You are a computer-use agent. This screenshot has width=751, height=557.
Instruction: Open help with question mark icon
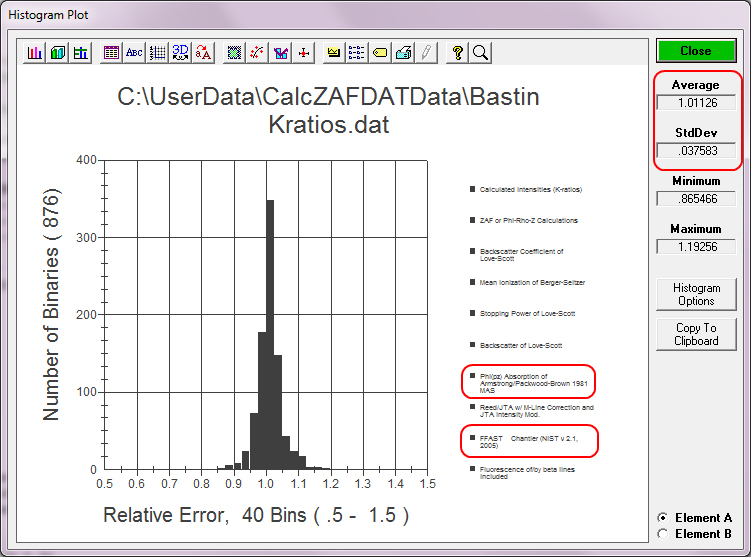(458, 53)
